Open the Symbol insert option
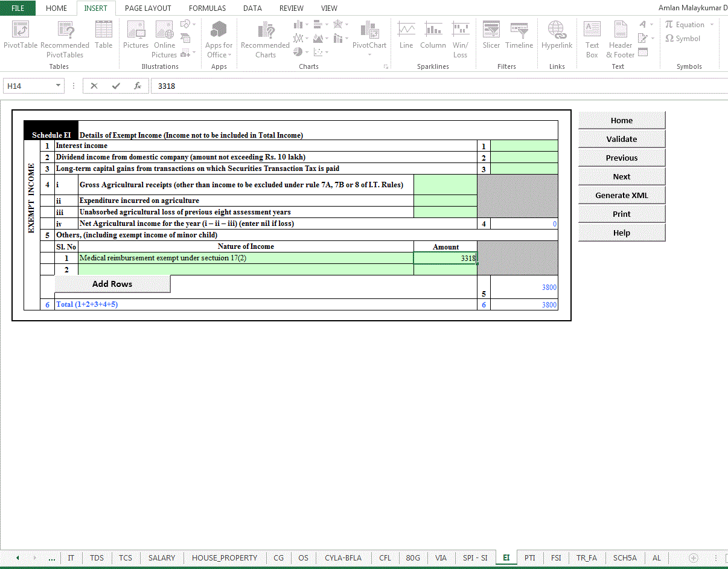 [x=683, y=39]
